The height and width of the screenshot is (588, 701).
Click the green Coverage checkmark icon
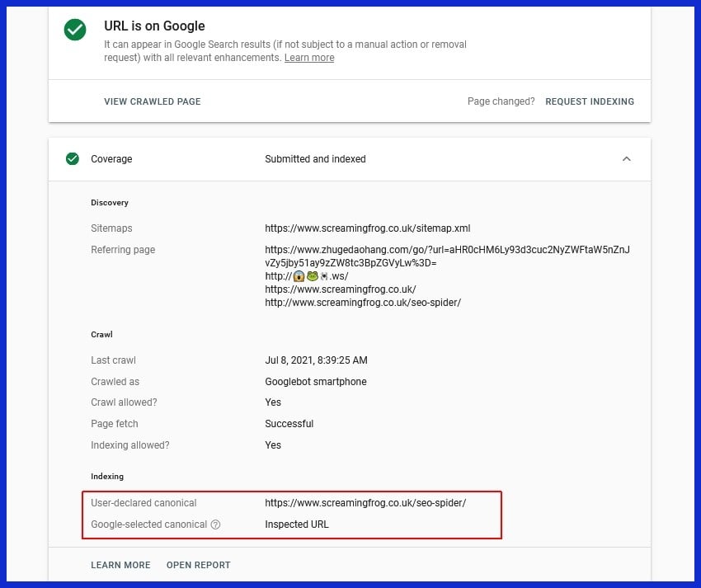coord(73,159)
